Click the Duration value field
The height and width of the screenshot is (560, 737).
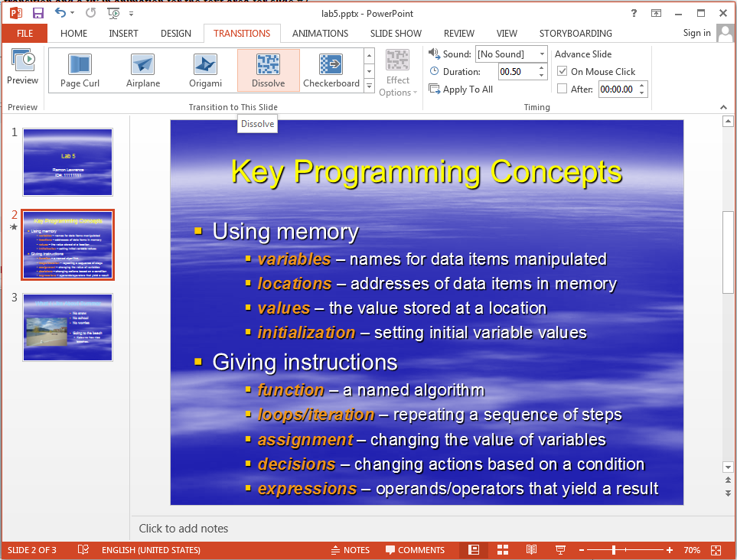(x=517, y=72)
